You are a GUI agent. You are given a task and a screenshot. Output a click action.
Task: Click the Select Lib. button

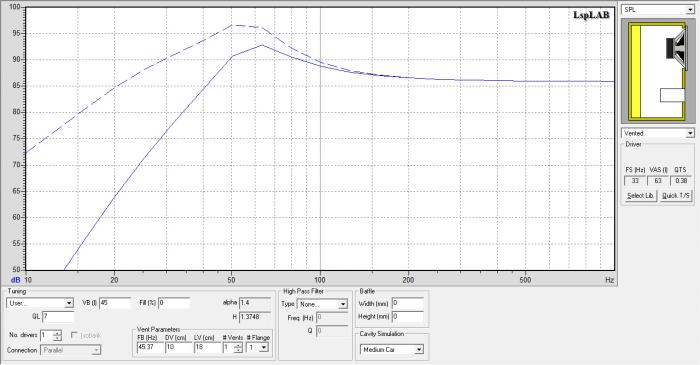coord(640,196)
